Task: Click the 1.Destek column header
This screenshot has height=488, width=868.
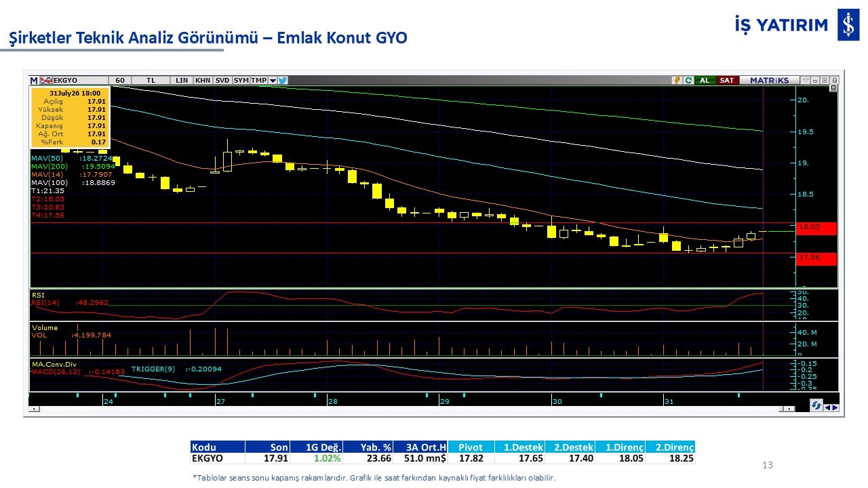Action: (x=519, y=447)
